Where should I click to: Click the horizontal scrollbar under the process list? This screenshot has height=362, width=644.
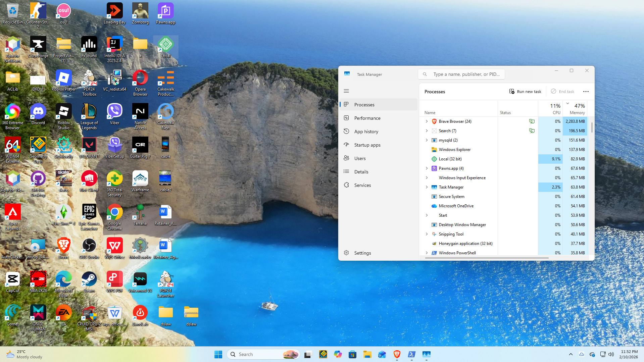point(487,258)
